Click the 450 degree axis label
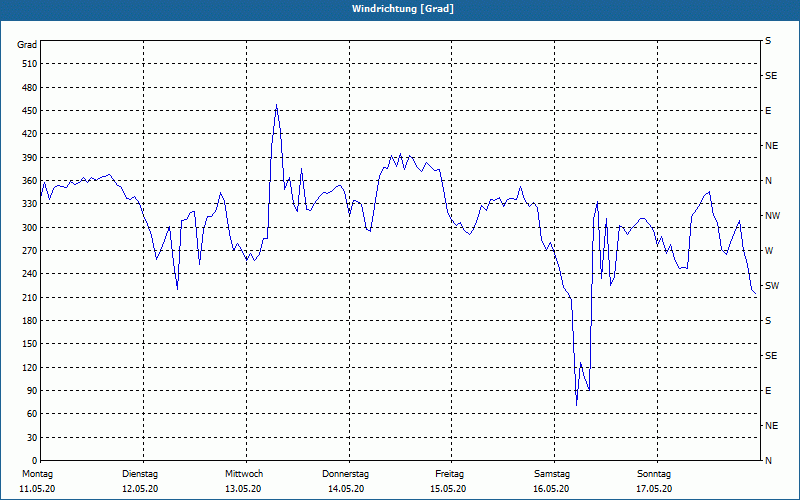Screen dimensions: 800x500 coord(30,111)
